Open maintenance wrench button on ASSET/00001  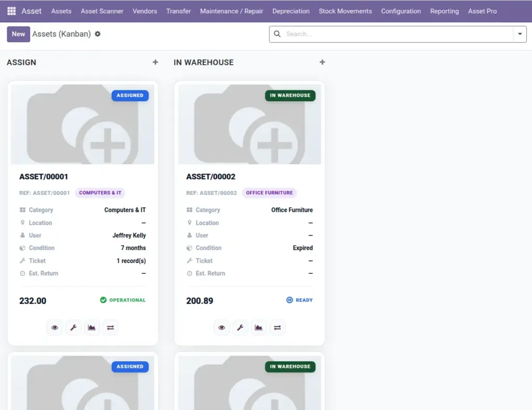(x=73, y=327)
